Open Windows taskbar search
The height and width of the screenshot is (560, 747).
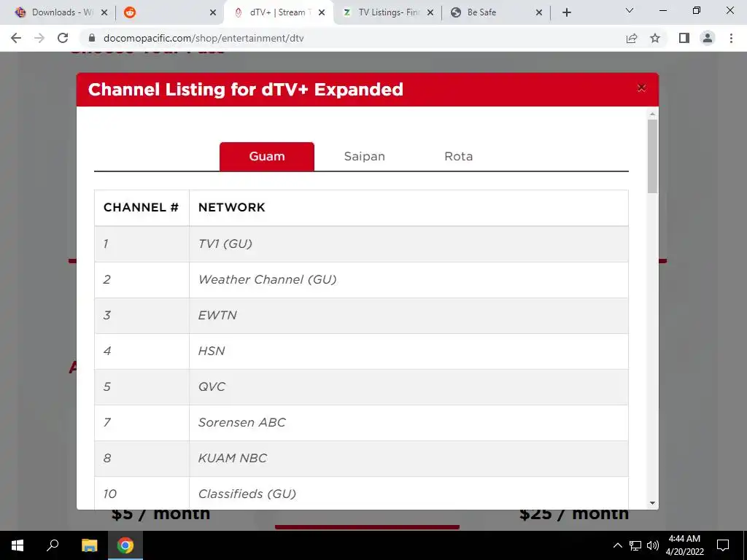53,545
